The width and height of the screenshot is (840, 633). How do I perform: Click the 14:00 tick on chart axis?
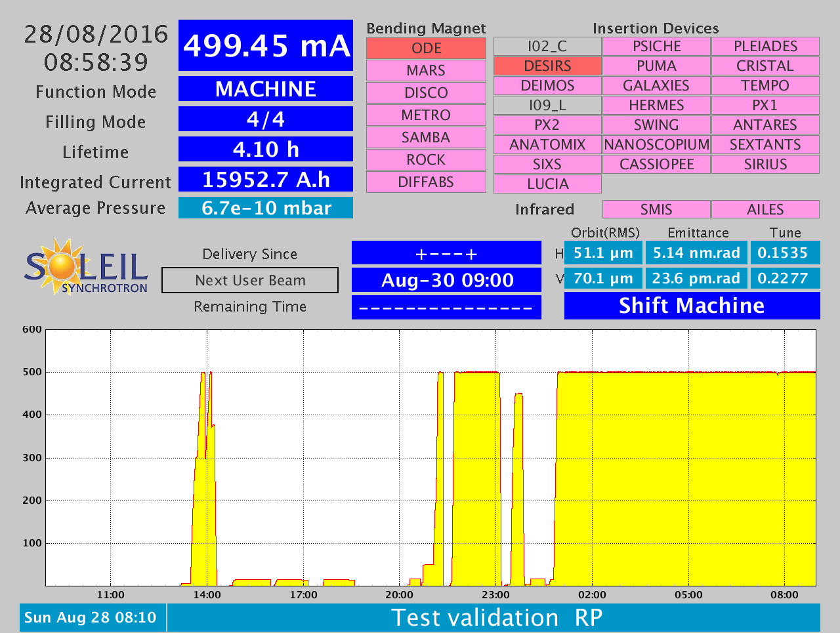207,595
